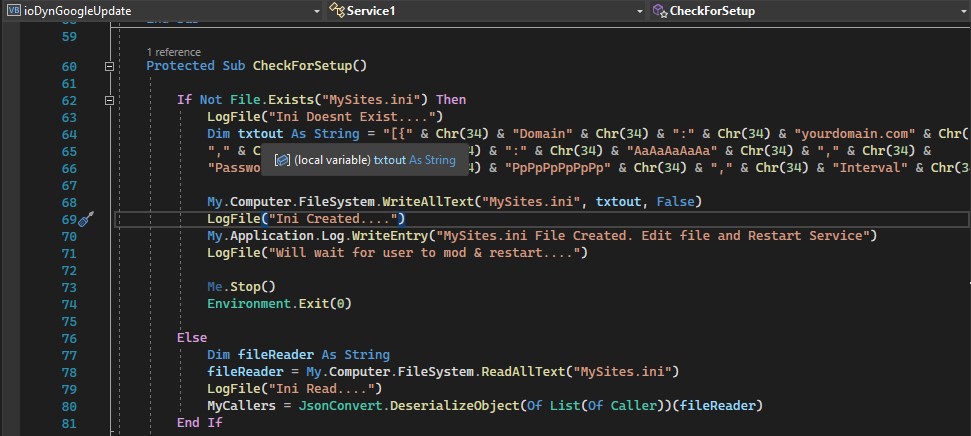Click line number 73 in the gutter
The image size is (971, 436).
tap(69, 287)
